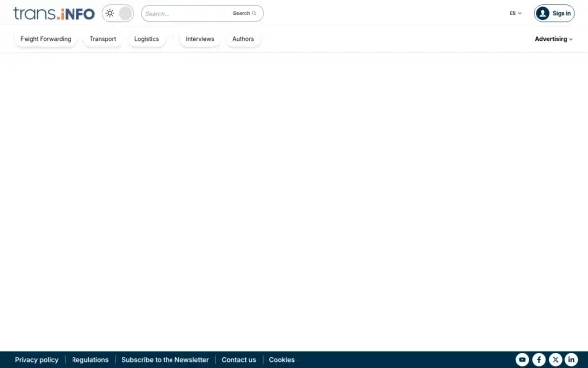Viewport: 588px width, 368px height.
Task: Open the Freight Forwarding category
Action: pyautogui.click(x=45, y=39)
